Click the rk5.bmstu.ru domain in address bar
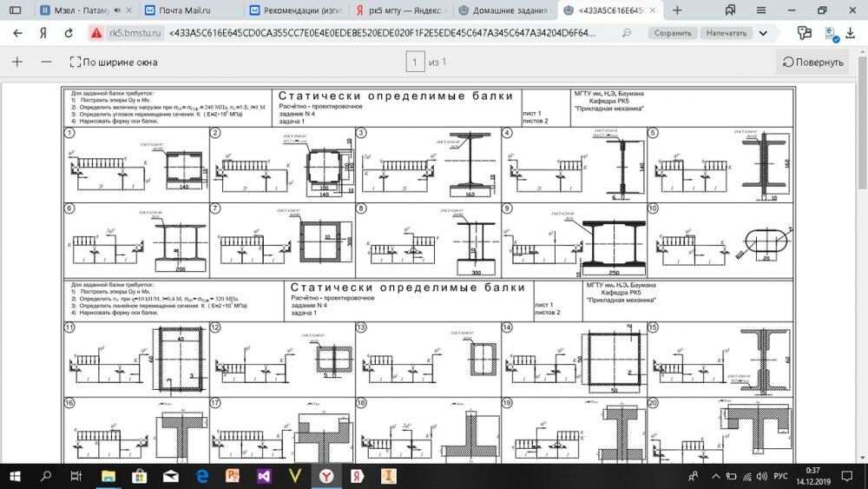868x489 pixels. pyautogui.click(x=135, y=33)
